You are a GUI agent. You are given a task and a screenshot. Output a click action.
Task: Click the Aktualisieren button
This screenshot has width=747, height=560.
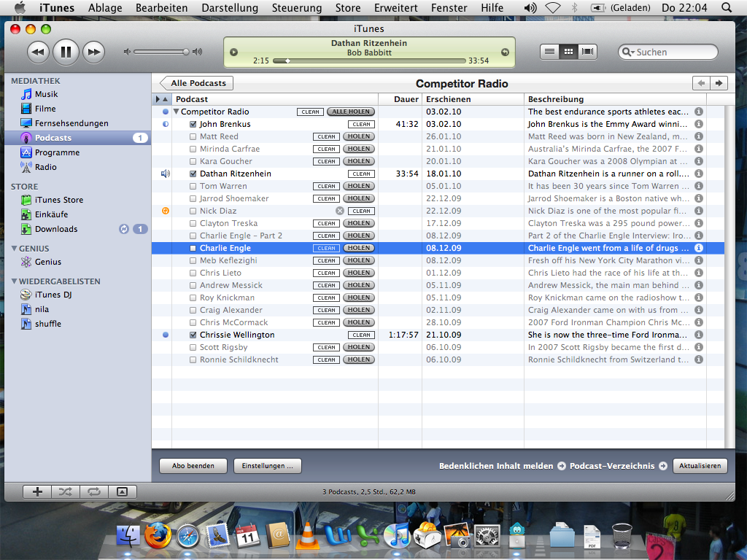[x=700, y=466]
